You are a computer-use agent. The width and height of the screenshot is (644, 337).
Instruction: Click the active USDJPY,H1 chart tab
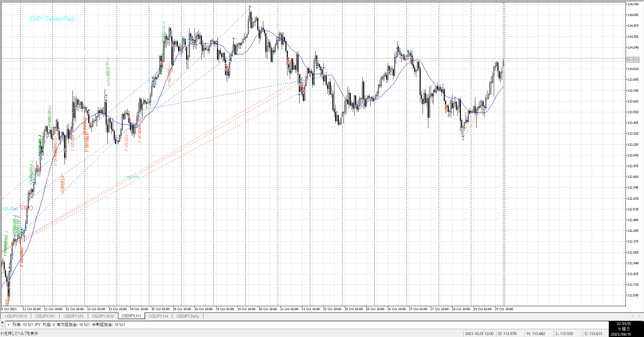pyautogui.click(x=131, y=316)
